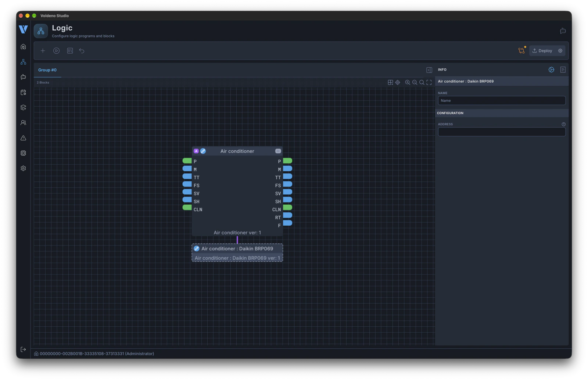588x380 pixels.
Task: Open Schedules icon in left sidebar
Action: (23, 92)
